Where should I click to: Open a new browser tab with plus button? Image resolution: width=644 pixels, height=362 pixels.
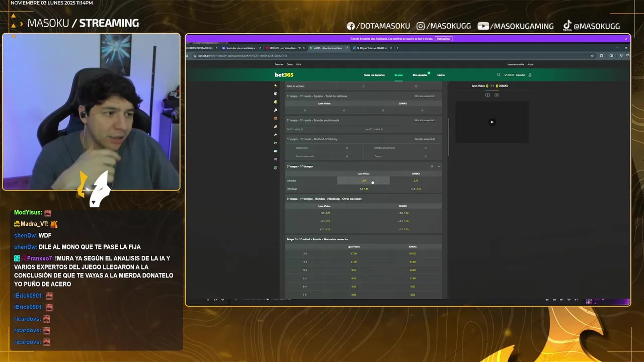[x=397, y=48]
